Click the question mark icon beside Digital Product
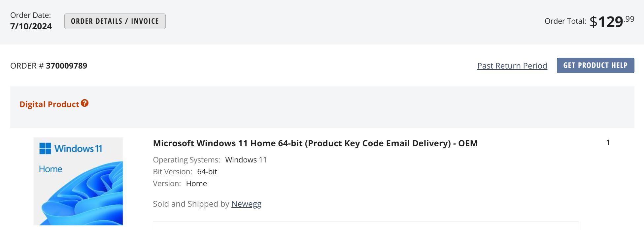Viewport: 644px width, 230px height. pos(85,103)
